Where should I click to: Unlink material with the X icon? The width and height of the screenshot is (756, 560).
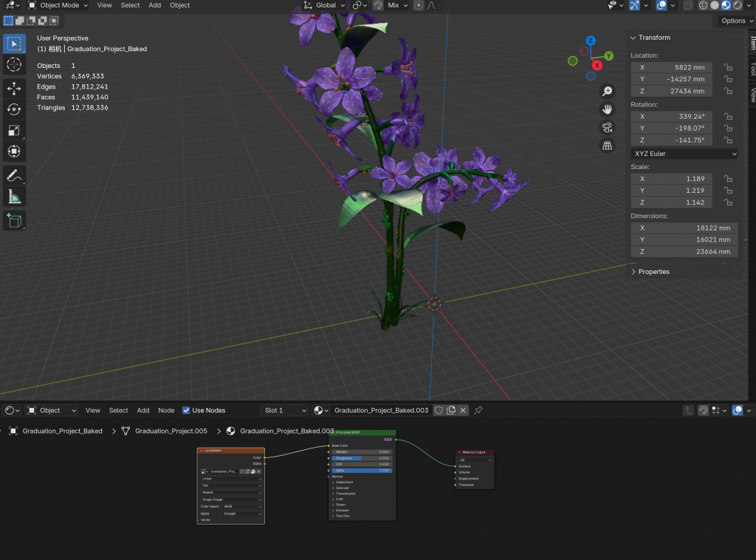[463, 411]
